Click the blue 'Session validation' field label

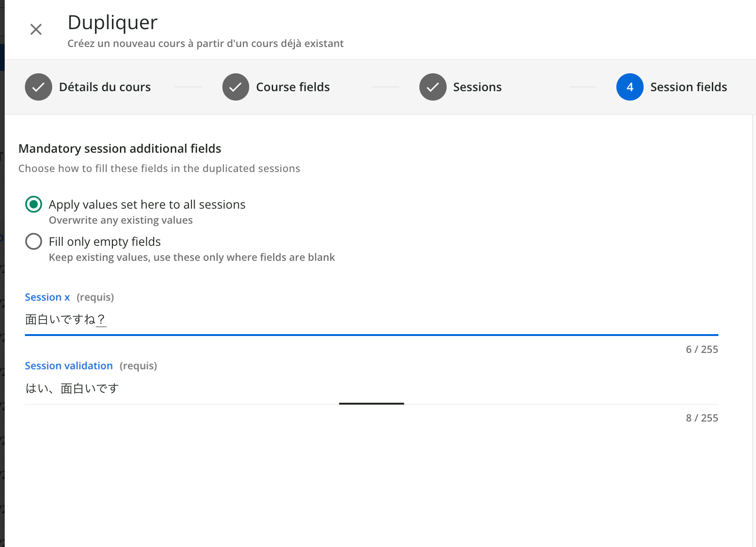click(x=69, y=366)
